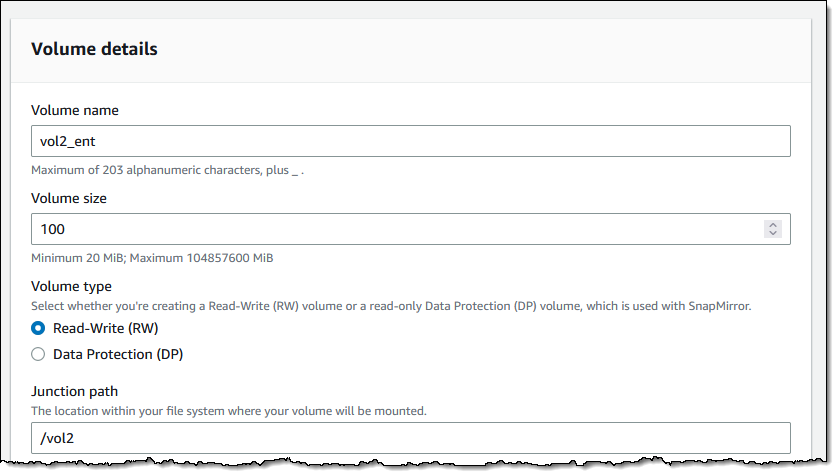The image size is (837, 476).
Task: Click the SnapMirror description under Volume type
Action: pyautogui.click(x=391, y=306)
